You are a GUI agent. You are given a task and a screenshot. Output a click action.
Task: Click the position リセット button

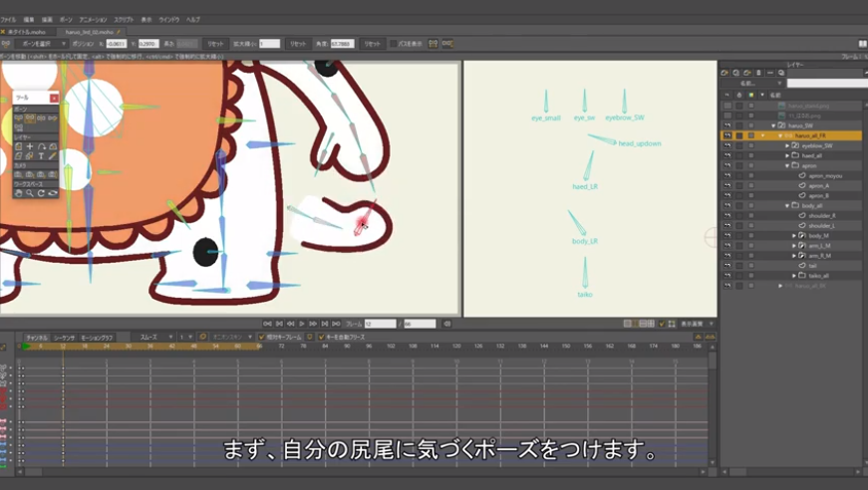pyautogui.click(x=215, y=44)
